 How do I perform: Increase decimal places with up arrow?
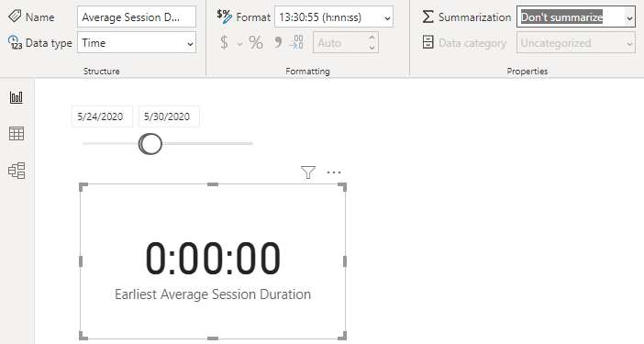[x=372, y=38]
